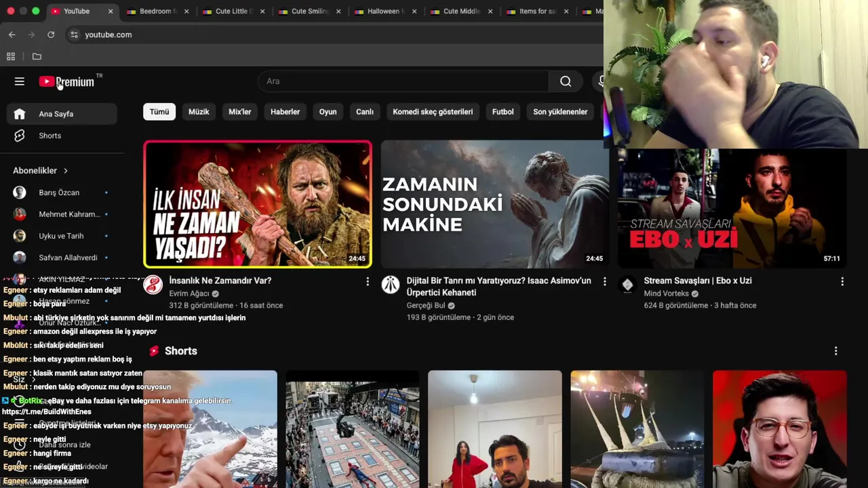Select the Mix'ler filter chip
This screenshot has width=868, height=488.
click(240, 112)
